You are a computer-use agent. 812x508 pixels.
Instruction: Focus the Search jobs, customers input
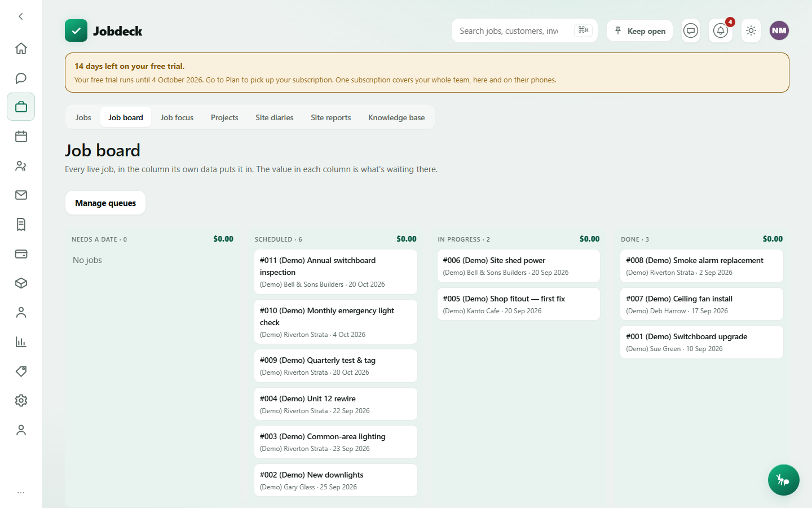tap(524, 31)
